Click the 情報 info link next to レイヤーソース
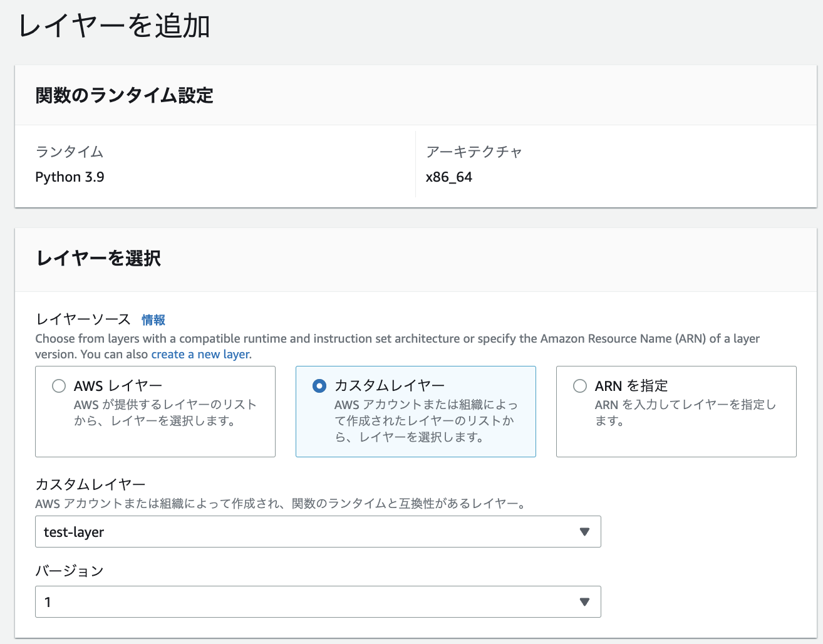 coord(153,319)
